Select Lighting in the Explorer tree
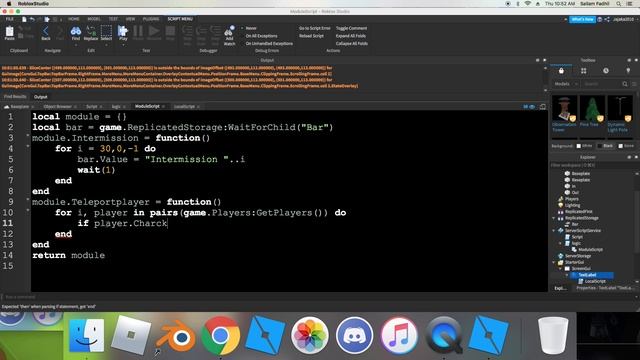The height and width of the screenshot is (360, 640). point(569,205)
